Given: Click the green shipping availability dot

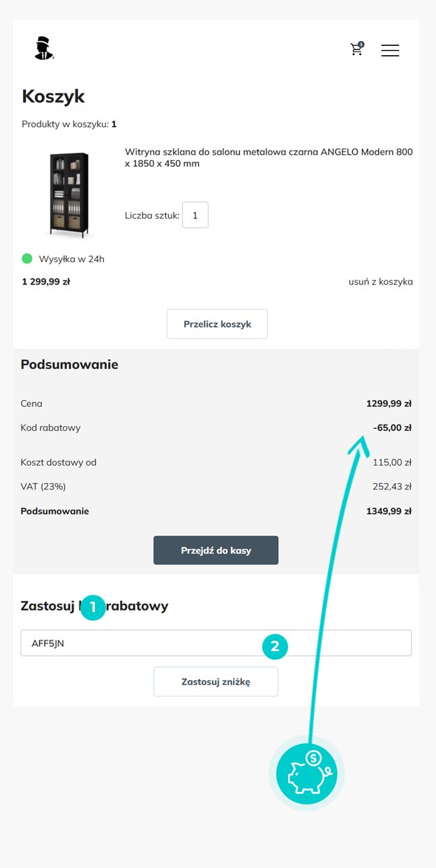Looking at the screenshot, I should pyautogui.click(x=27, y=259).
